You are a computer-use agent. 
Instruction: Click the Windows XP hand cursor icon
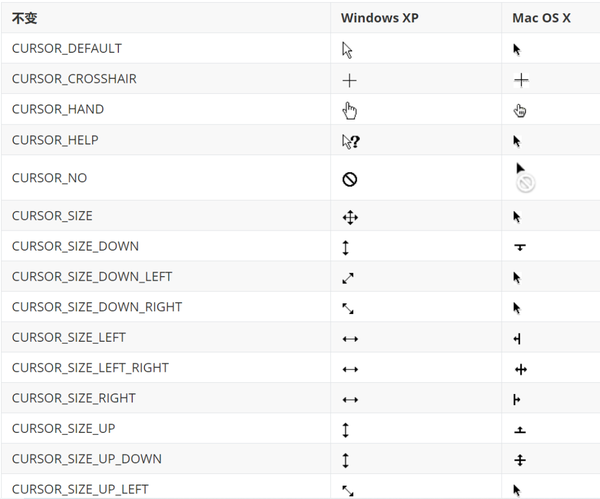click(x=350, y=110)
